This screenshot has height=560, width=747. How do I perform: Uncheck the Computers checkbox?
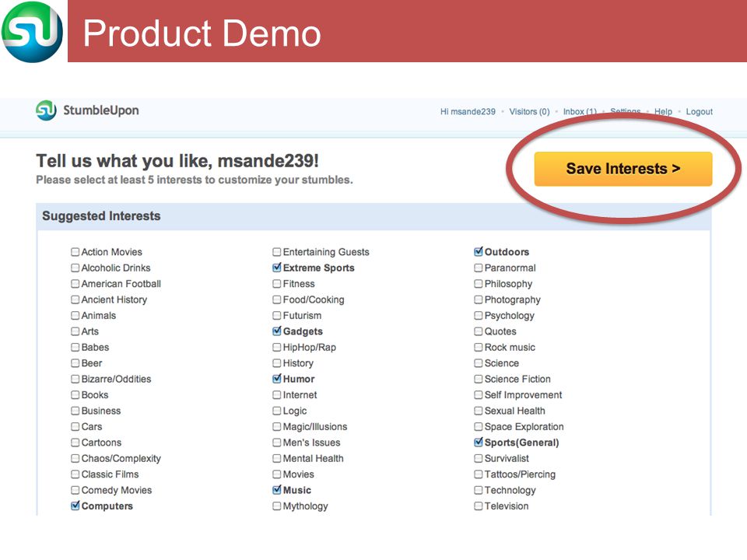click(75, 506)
